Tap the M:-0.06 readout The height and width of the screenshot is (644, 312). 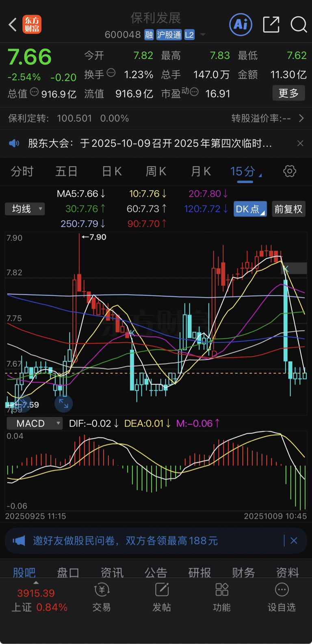coord(198,423)
